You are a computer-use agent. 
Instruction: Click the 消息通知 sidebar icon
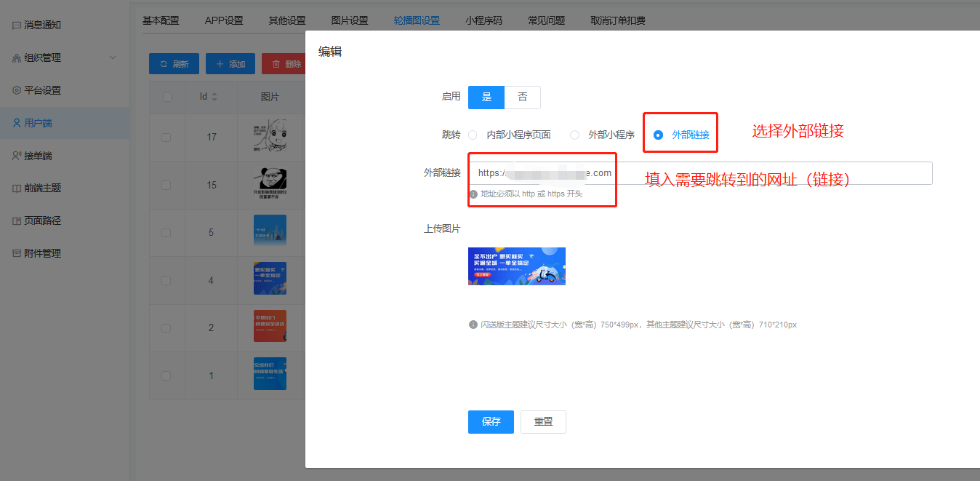[x=17, y=25]
